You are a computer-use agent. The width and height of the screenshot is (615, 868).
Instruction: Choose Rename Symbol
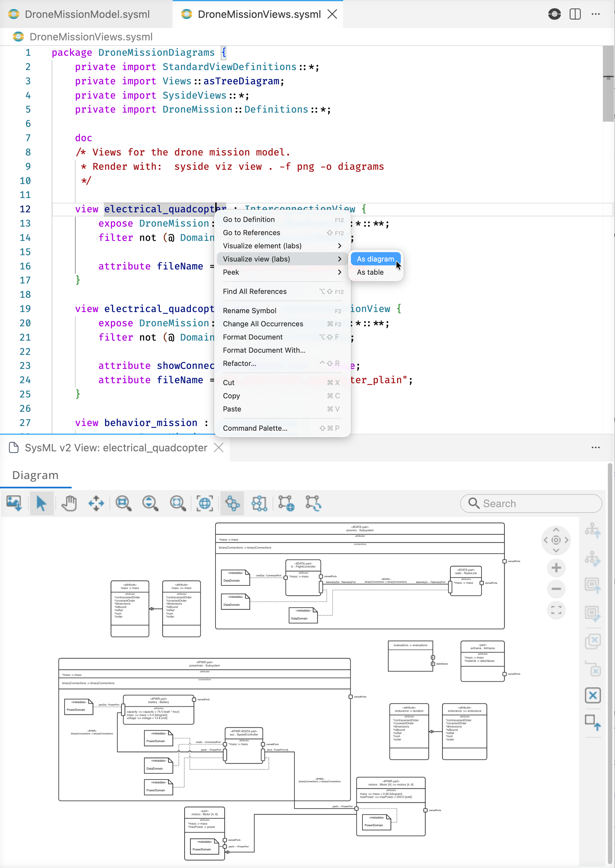click(x=283, y=311)
